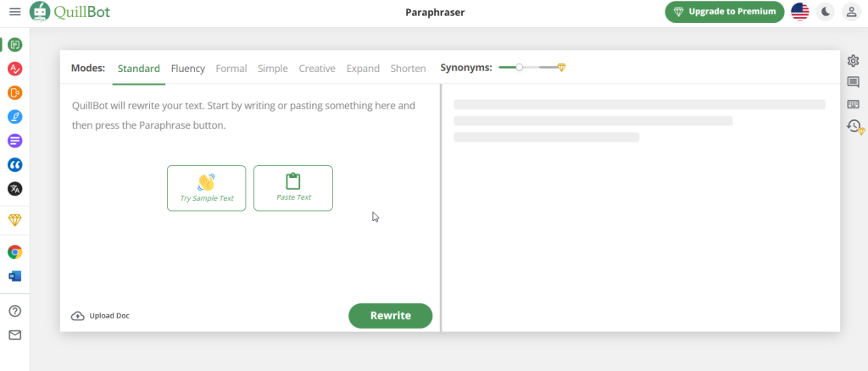The image size is (868, 371).
Task: Open the hamburger menu
Action: tap(14, 12)
